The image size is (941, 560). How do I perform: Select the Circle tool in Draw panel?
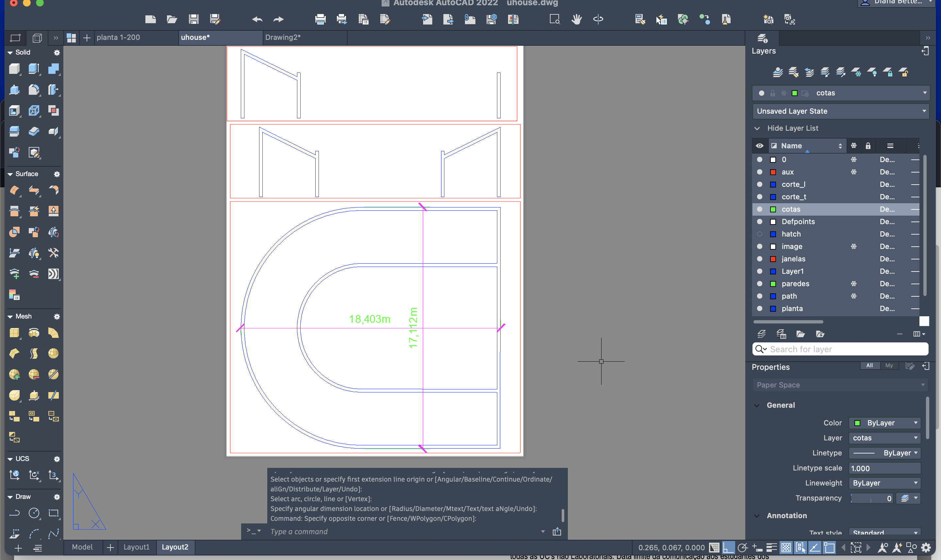(x=34, y=513)
